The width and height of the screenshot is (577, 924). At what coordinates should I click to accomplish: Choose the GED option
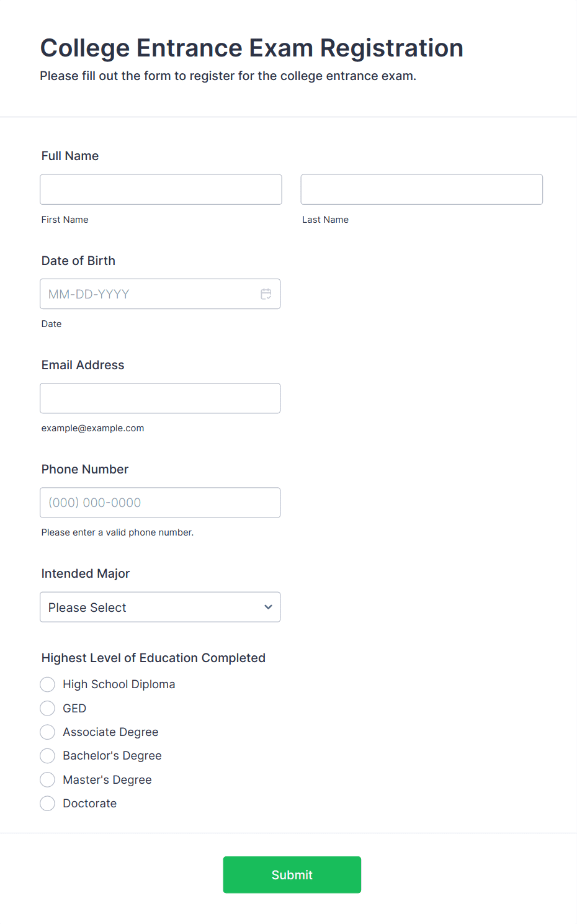click(x=48, y=708)
